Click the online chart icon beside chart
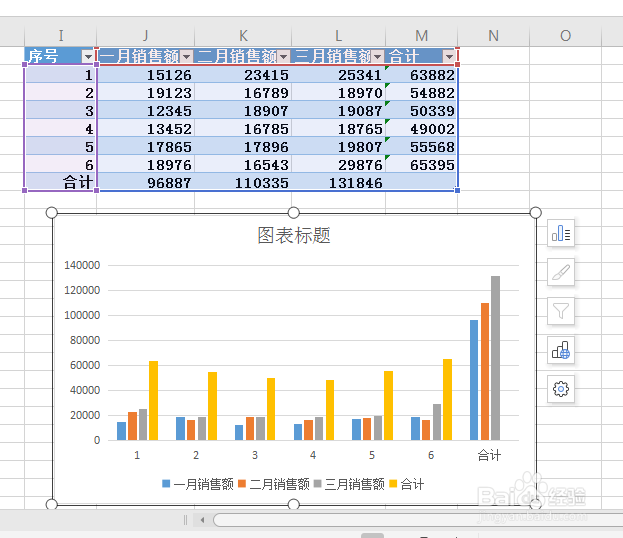This screenshot has width=623, height=538. point(561,350)
